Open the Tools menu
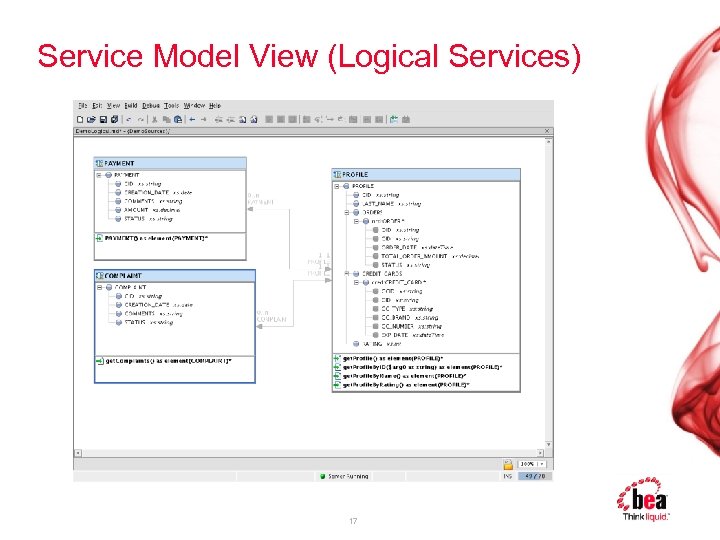This screenshot has height=540, width=720. tap(172, 106)
